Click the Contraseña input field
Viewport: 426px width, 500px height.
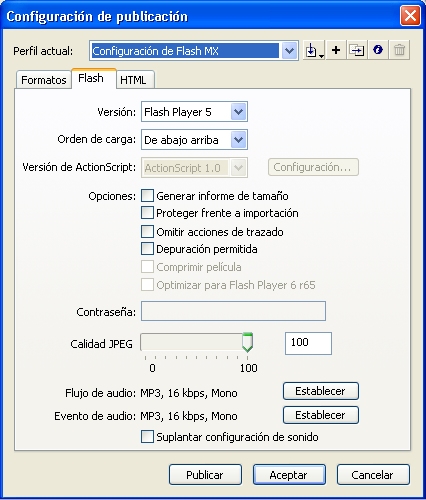(233, 311)
